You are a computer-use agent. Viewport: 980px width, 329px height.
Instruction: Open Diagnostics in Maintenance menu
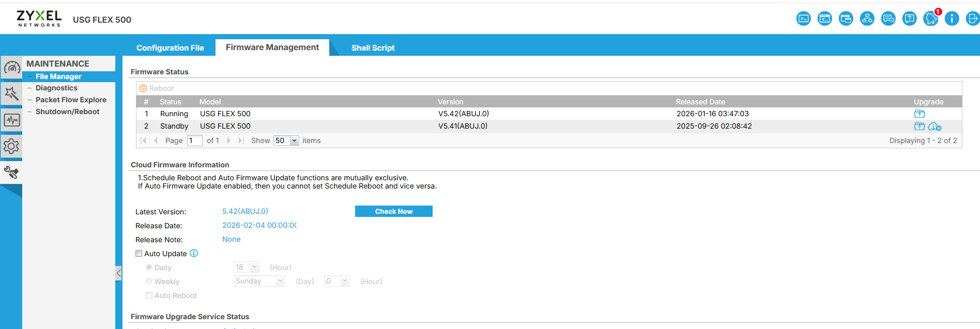56,88
